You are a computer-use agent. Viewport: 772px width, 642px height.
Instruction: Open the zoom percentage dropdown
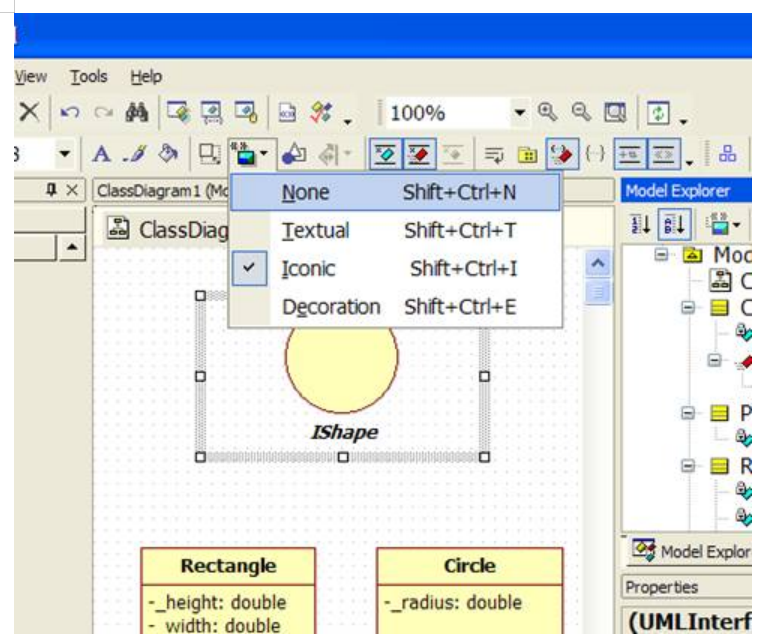519,112
